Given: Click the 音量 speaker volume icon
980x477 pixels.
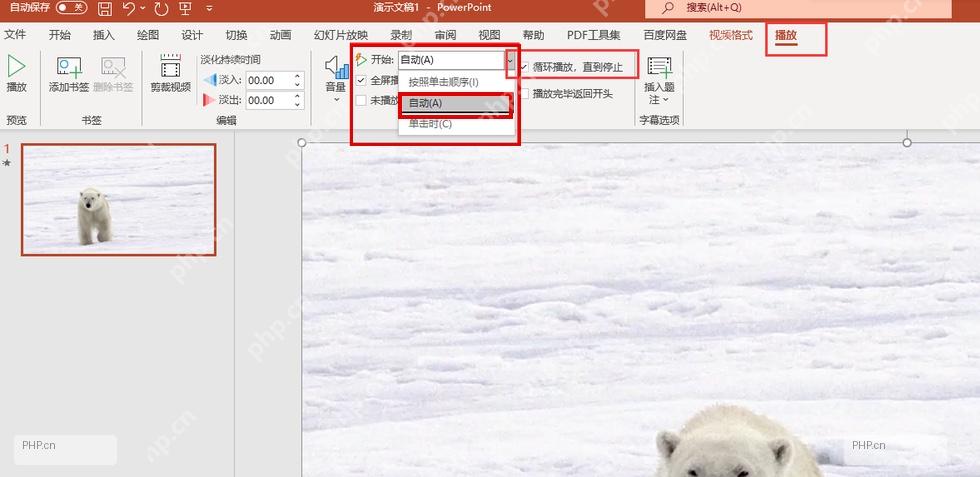Looking at the screenshot, I should pyautogui.click(x=336, y=66).
